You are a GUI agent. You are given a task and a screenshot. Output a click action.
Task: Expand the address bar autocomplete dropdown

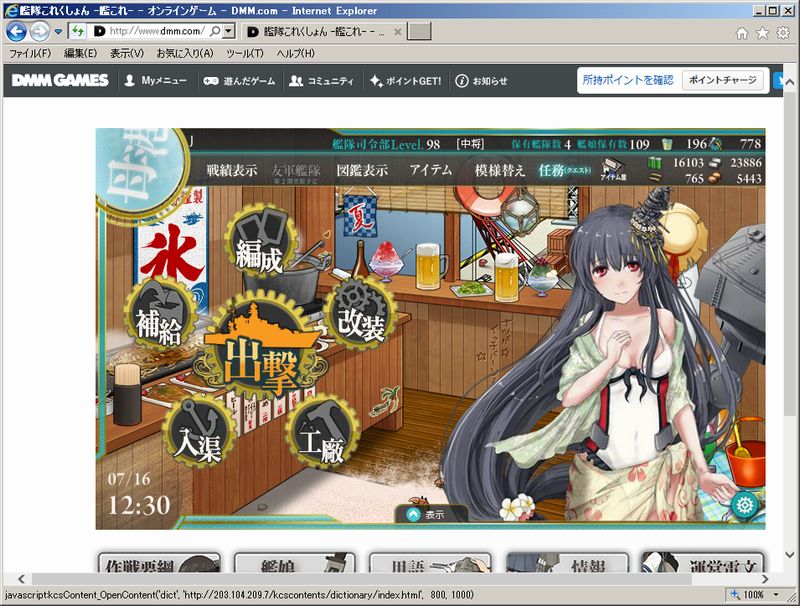point(229,31)
